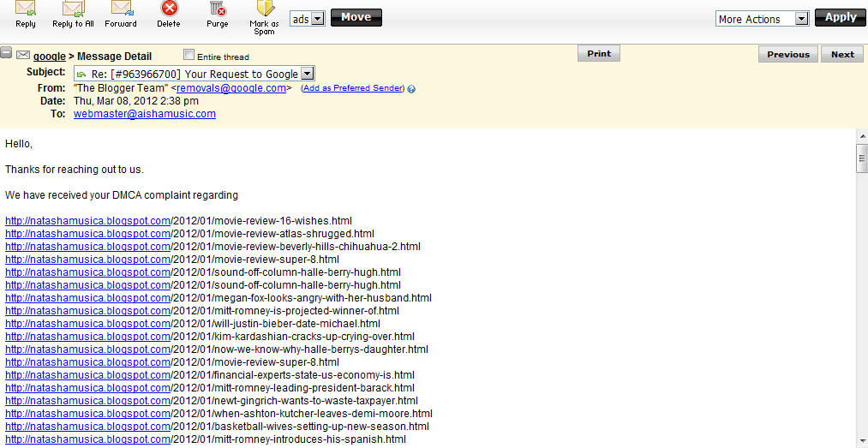Screen dimensions: 868x448
Task: Open the More Actions dropdown
Action: click(763, 19)
